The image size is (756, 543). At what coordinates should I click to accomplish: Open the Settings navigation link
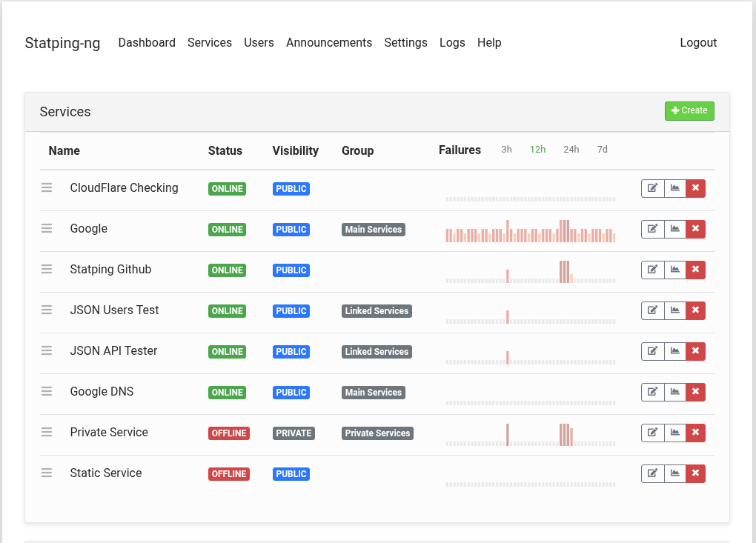[405, 43]
